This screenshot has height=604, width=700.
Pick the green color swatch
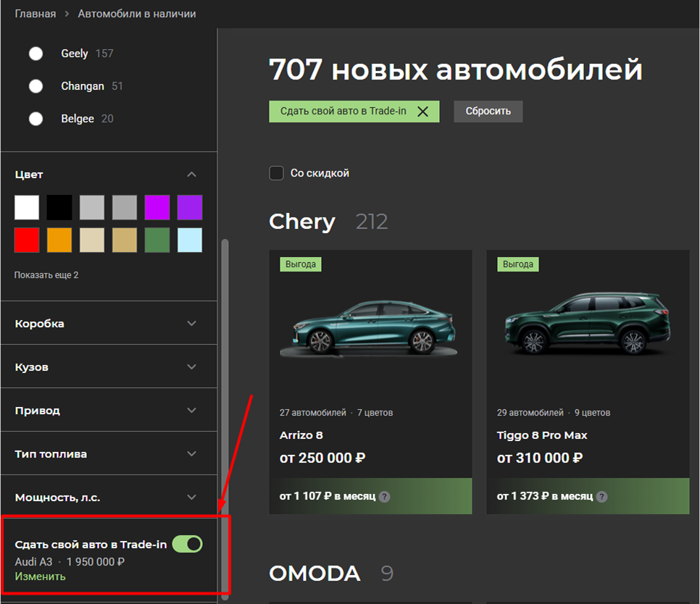[157, 240]
